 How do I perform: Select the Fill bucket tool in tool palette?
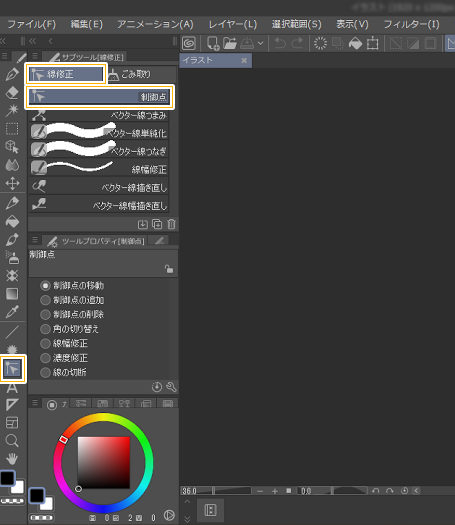point(12,221)
